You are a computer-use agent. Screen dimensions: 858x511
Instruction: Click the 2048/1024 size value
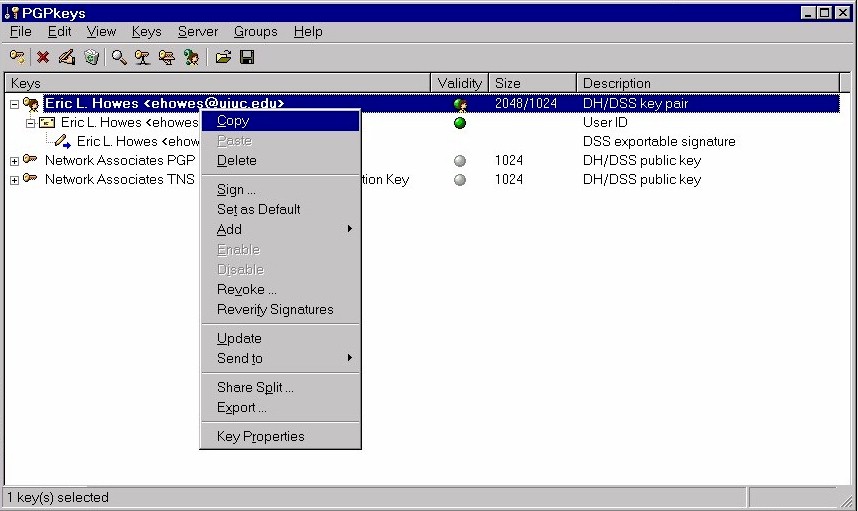pos(526,103)
